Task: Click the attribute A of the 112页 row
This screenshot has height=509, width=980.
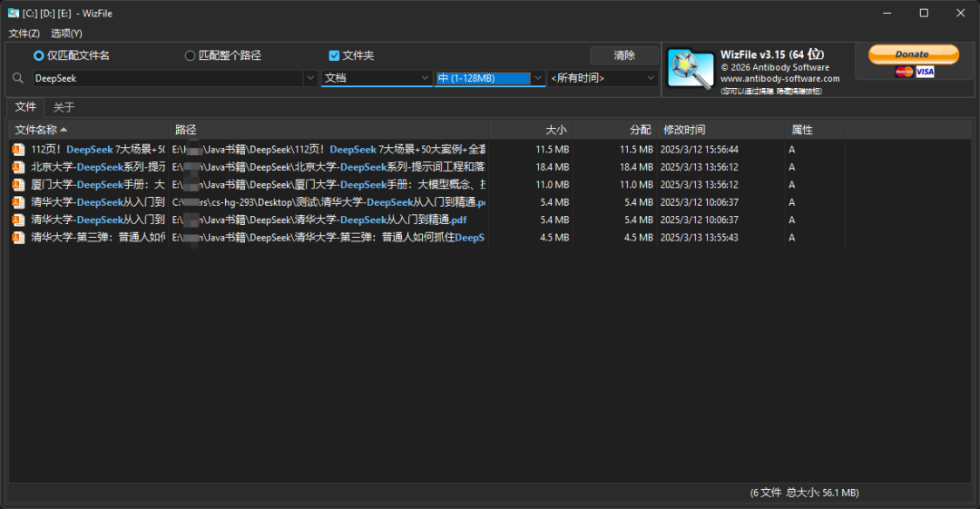Action: (x=792, y=150)
